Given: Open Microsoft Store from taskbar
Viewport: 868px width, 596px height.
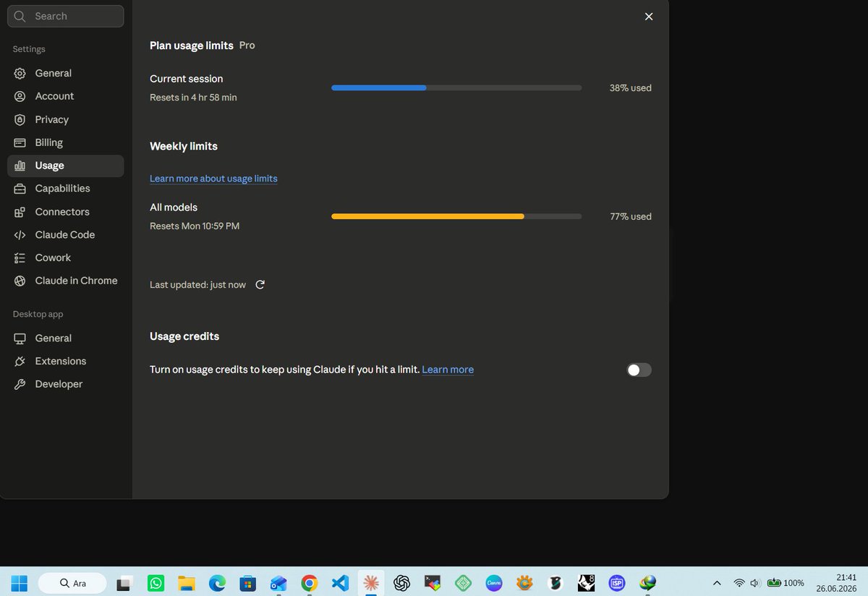Looking at the screenshot, I should click(248, 583).
